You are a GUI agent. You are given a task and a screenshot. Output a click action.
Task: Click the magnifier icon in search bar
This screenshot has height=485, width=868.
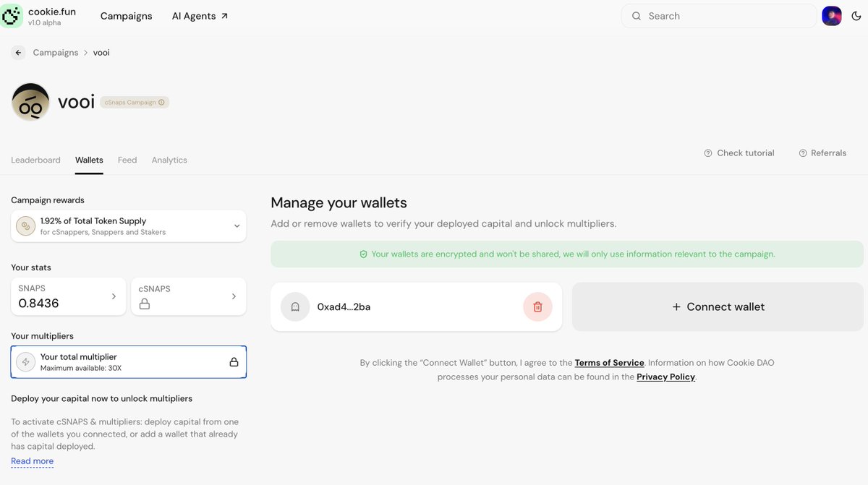637,16
